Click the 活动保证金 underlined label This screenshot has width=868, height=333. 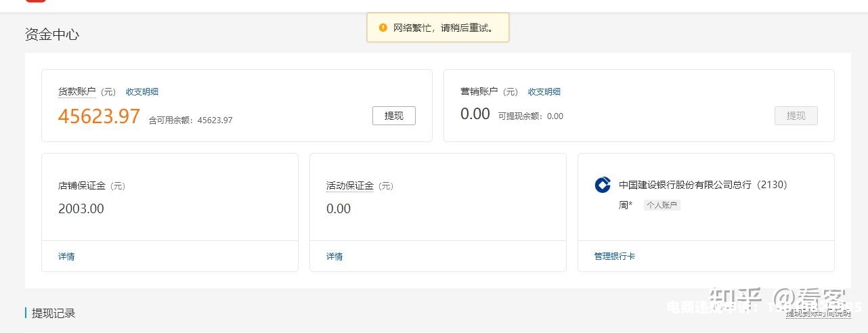coord(349,185)
